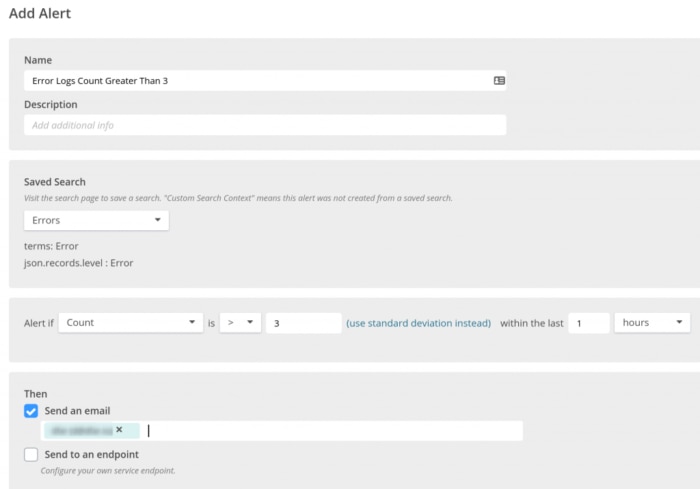This screenshot has width=700, height=489.
Task: Click the within the last value field
Action: 588,323
